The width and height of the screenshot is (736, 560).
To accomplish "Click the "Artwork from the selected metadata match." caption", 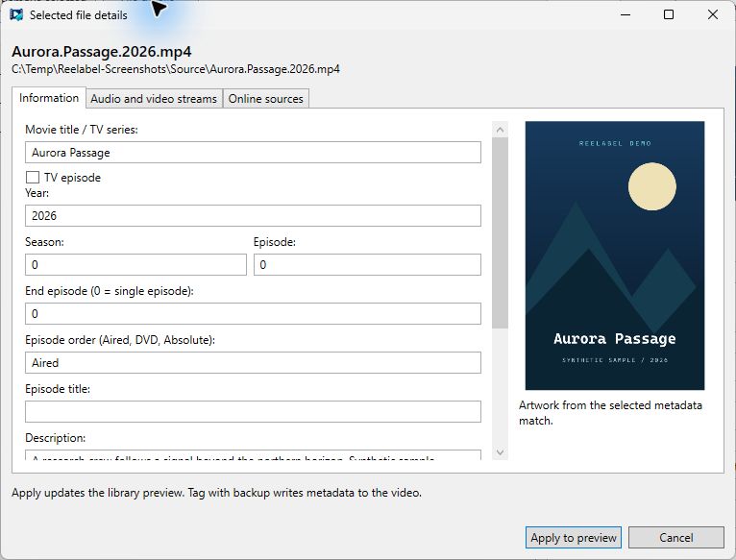I will pyautogui.click(x=610, y=413).
